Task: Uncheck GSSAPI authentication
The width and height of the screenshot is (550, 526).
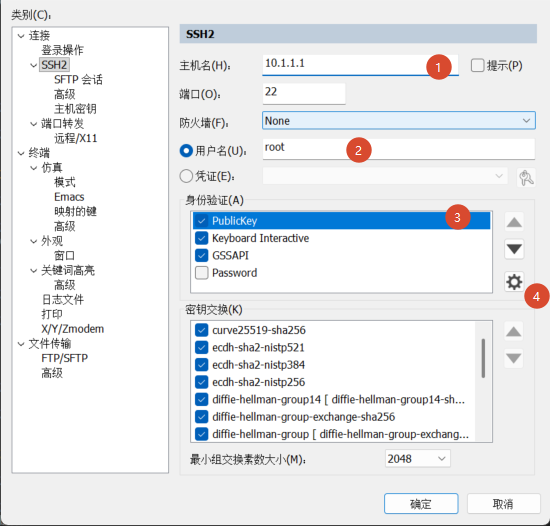Action: tap(201, 255)
